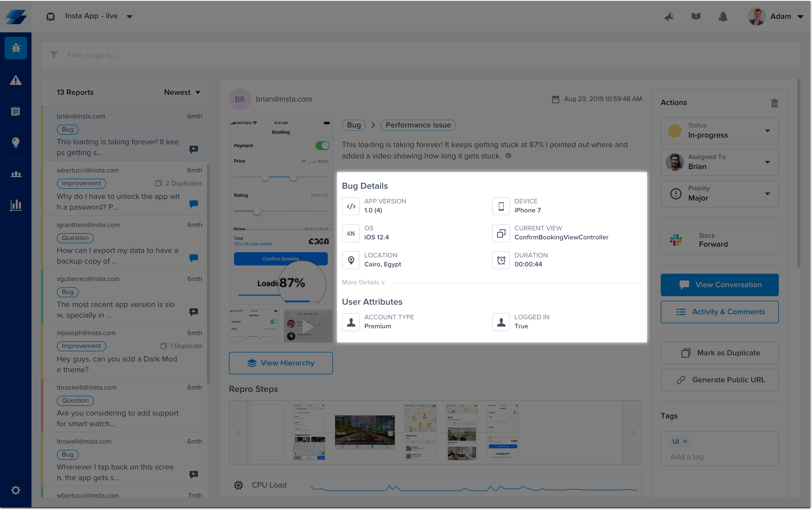Open the Status In-progress dropdown

click(x=719, y=131)
